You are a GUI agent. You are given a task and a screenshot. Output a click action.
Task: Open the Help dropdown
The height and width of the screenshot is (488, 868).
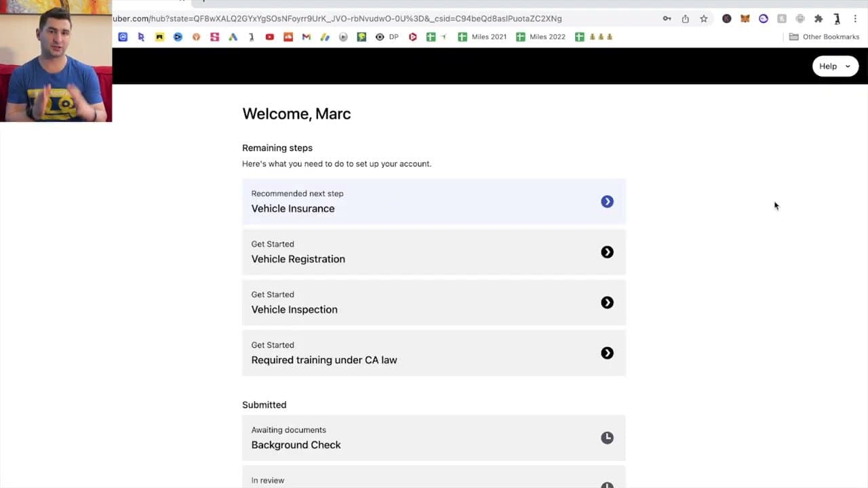pyautogui.click(x=835, y=66)
